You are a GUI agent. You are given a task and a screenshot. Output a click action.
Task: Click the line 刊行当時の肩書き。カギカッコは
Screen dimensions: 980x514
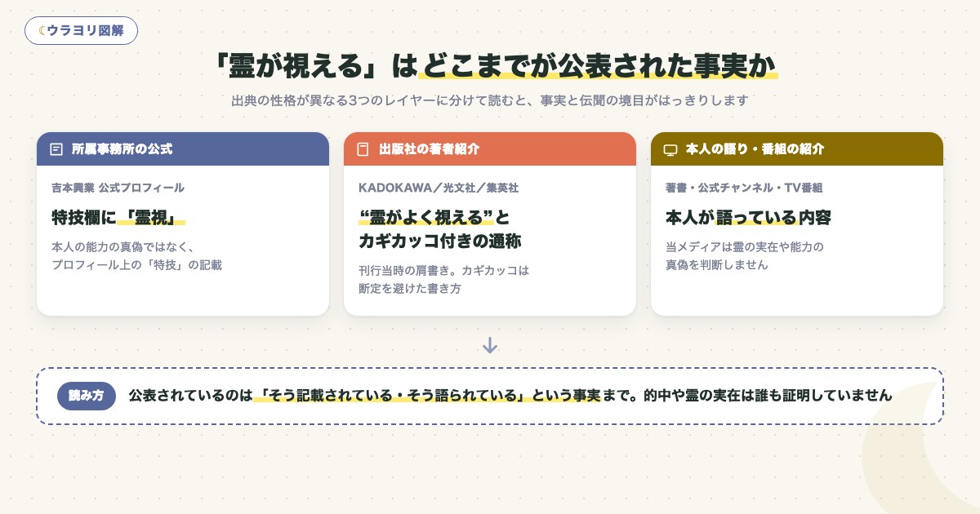point(444,270)
